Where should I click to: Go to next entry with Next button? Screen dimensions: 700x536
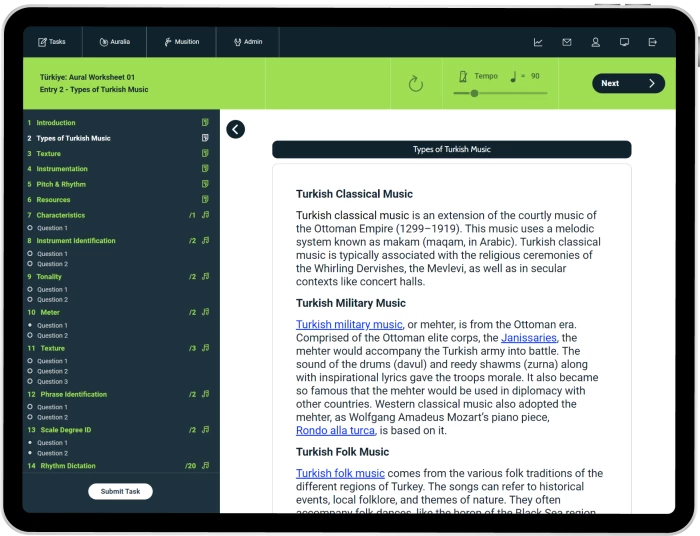click(627, 84)
